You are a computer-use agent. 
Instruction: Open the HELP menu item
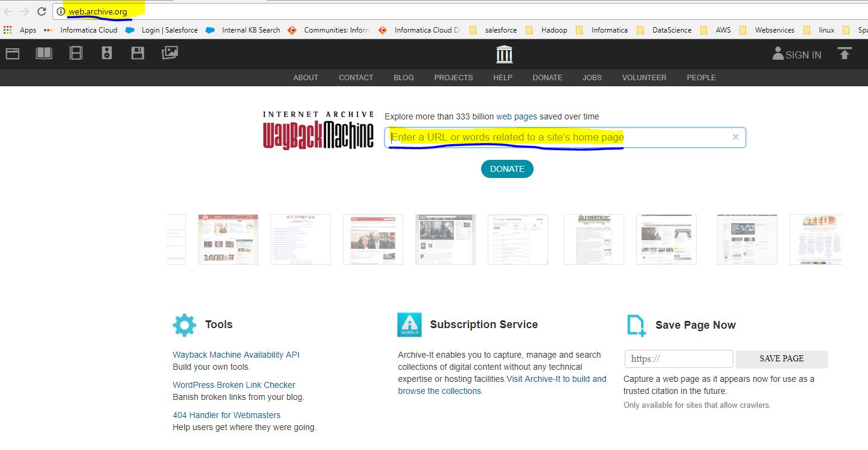click(x=503, y=78)
